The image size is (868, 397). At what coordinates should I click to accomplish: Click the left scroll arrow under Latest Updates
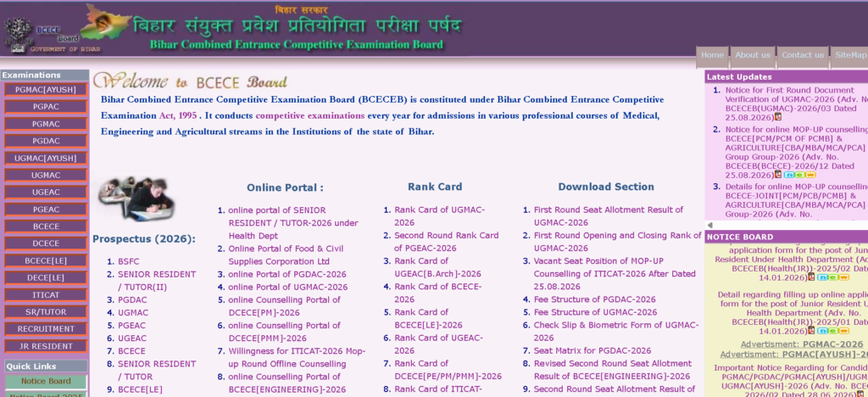tap(710, 226)
